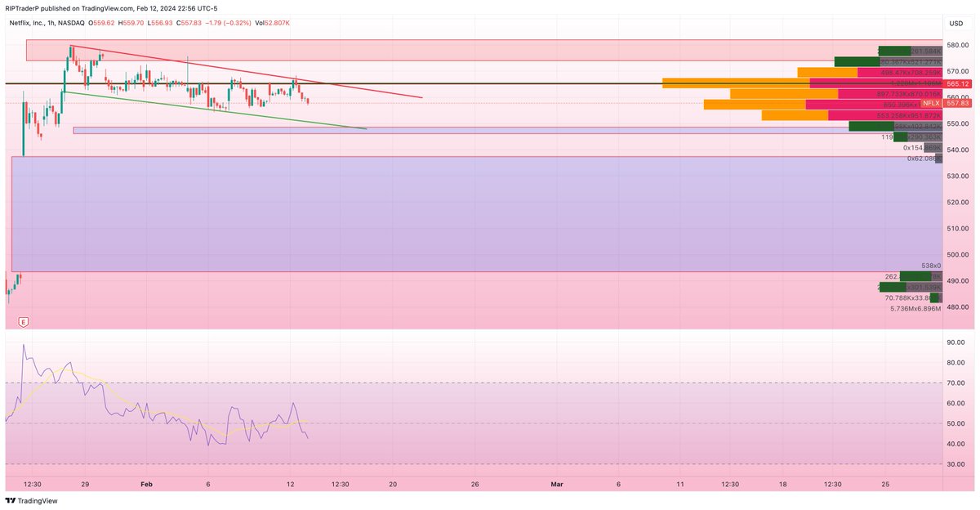
Task: Click the 0x154.869K volume profile label
Action: (x=922, y=148)
